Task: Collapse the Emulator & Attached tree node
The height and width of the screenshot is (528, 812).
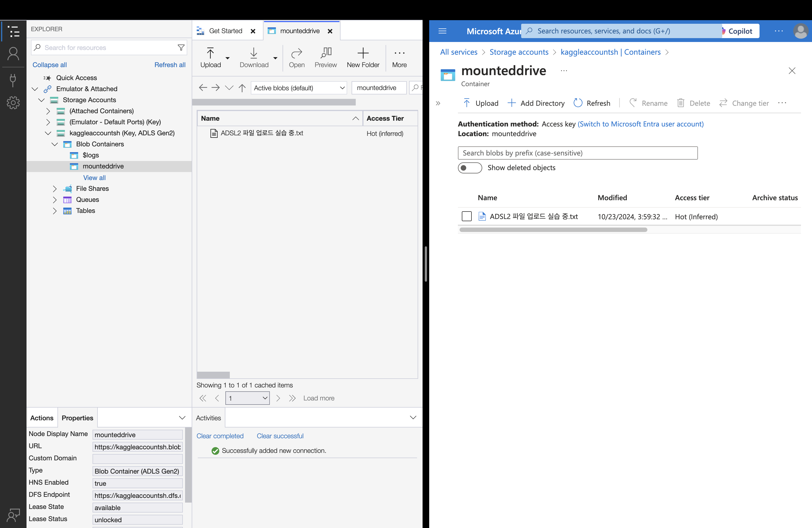Action: coord(35,89)
